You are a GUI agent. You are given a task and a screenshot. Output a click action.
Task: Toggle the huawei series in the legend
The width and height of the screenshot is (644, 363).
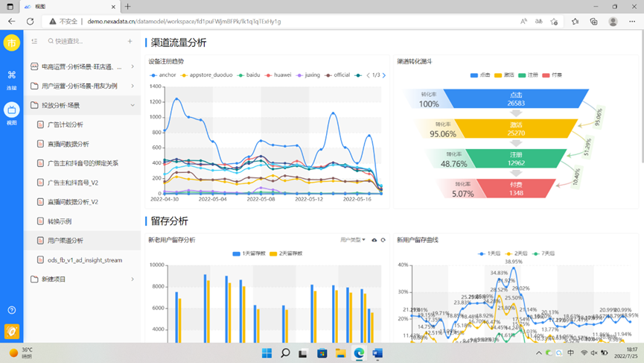[278, 75]
